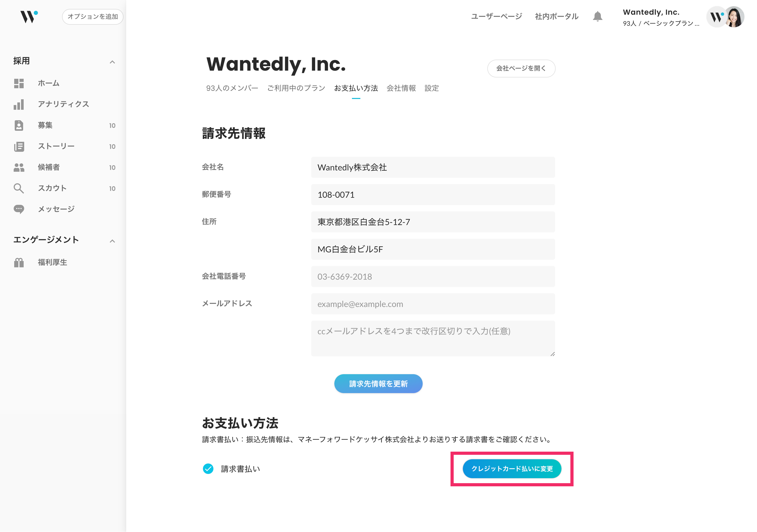Select the 候補者 people icon
757x532 pixels.
[x=19, y=167]
